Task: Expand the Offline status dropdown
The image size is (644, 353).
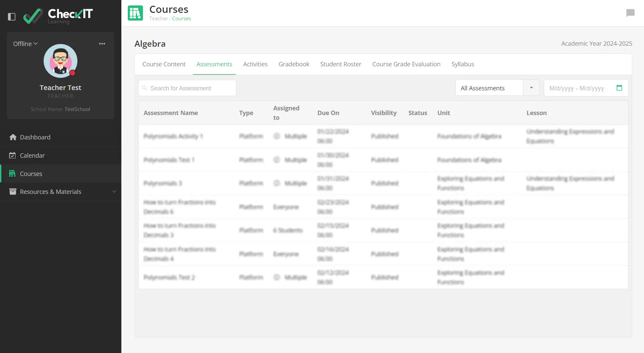Action: tap(25, 44)
